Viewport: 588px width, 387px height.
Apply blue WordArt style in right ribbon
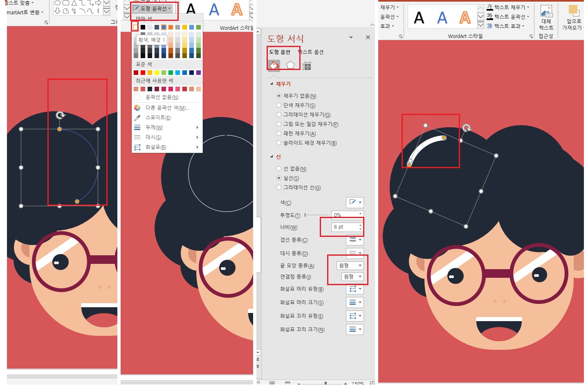coord(442,18)
